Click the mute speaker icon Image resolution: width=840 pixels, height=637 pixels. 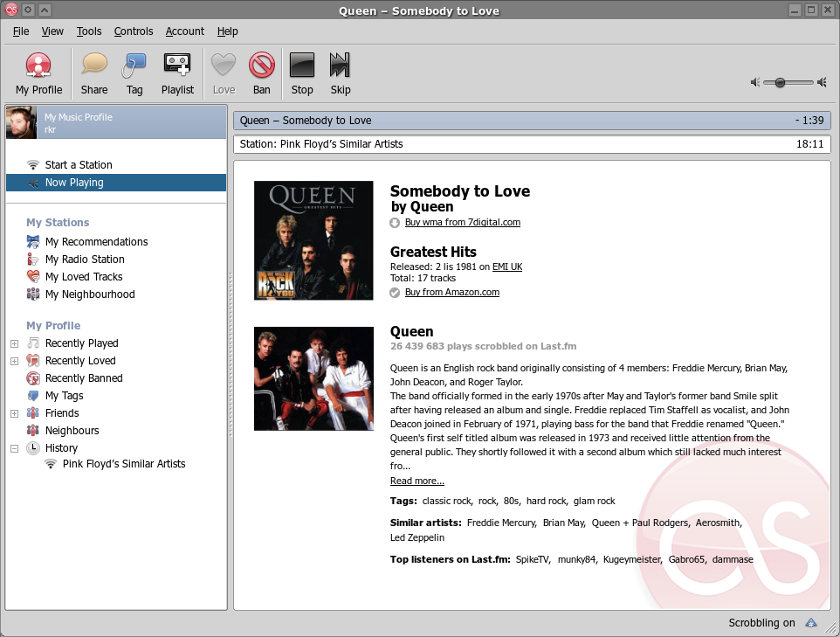[x=754, y=82]
